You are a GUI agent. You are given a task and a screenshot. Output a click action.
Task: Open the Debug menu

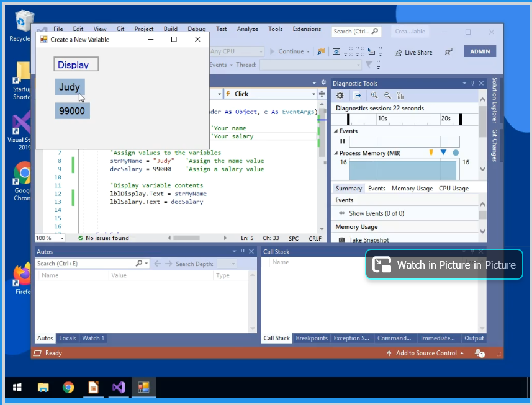coord(197,29)
